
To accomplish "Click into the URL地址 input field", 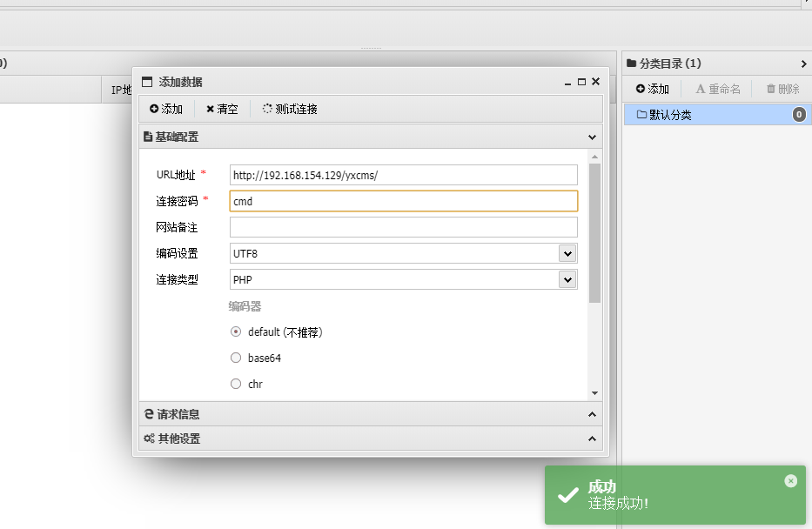I will pyautogui.click(x=404, y=175).
